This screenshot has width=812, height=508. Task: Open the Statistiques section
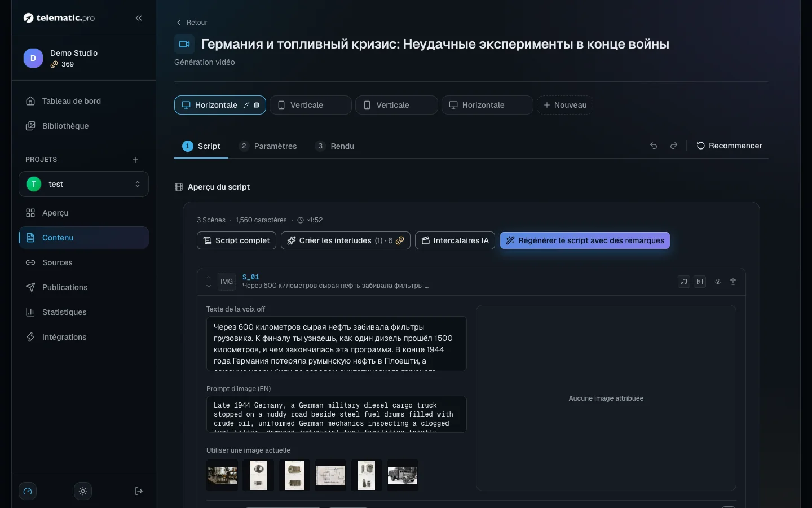(x=83, y=312)
